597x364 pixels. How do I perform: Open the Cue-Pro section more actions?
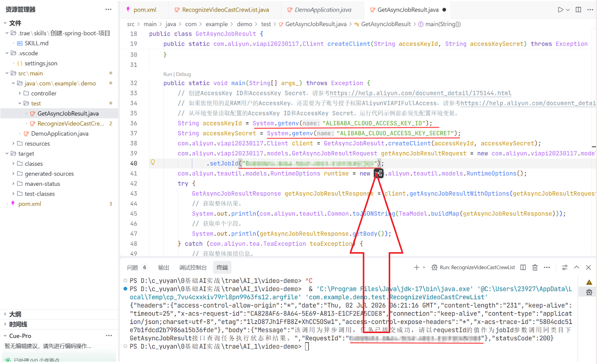[108, 336]
